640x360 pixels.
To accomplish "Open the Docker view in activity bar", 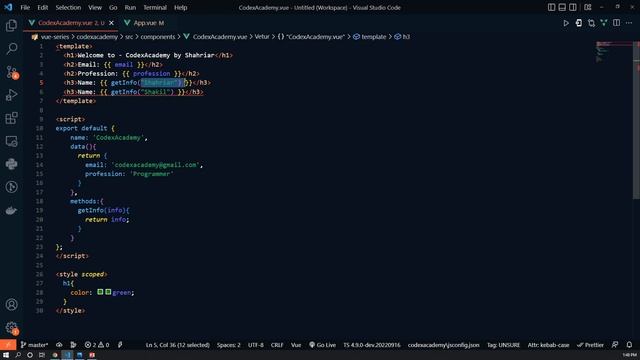I will [x=11, y=211].
